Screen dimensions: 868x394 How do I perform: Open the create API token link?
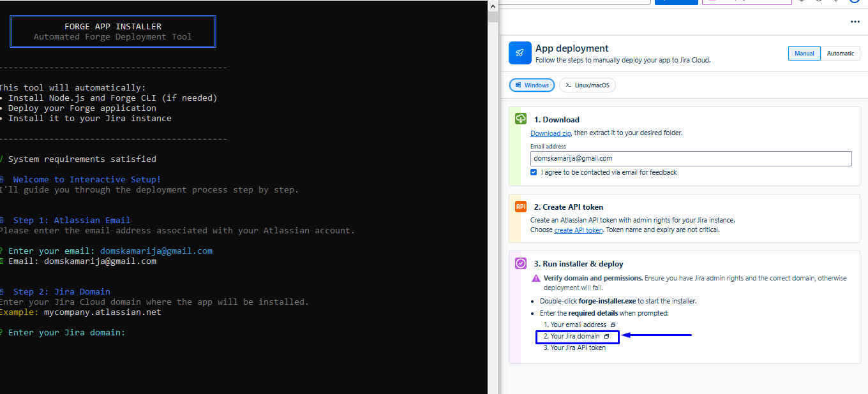[578, 230]
